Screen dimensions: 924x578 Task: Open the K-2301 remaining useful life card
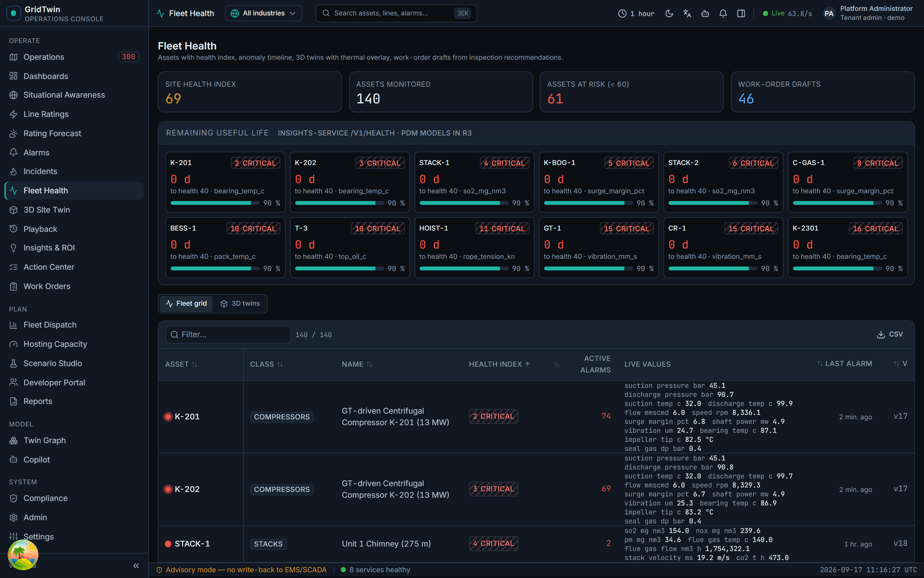(x=848, y=247)
